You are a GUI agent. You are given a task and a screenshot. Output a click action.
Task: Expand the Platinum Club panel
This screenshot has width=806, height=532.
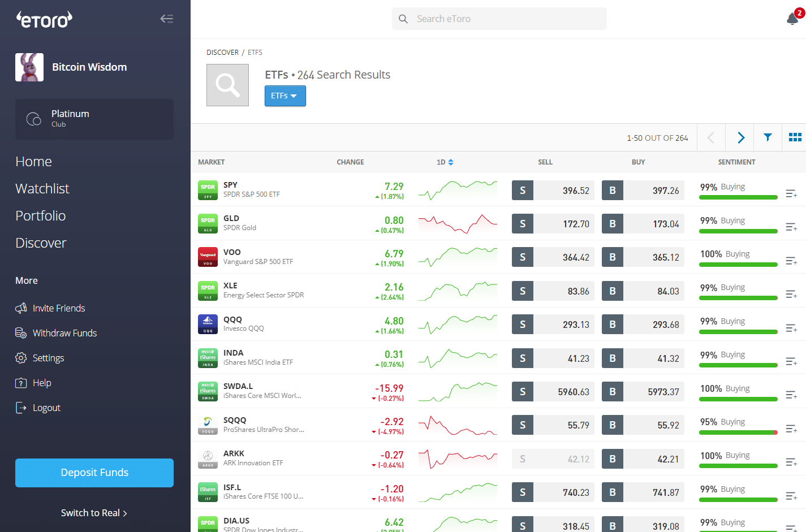pyautogui.click(x=94, y=119)
